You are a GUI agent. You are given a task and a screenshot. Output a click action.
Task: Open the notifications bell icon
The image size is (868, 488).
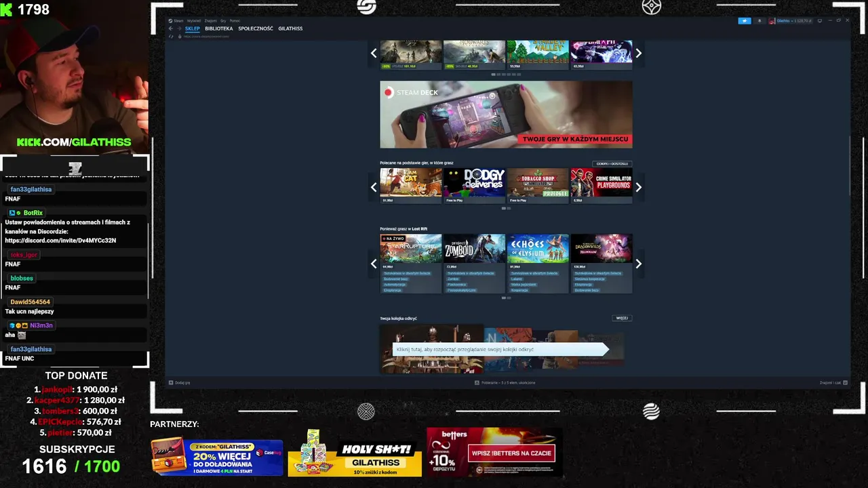759,21
